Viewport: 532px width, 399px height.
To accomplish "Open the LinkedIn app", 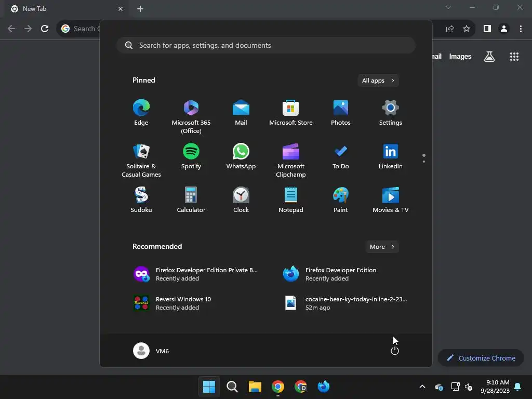I will (x=391, y=157).
